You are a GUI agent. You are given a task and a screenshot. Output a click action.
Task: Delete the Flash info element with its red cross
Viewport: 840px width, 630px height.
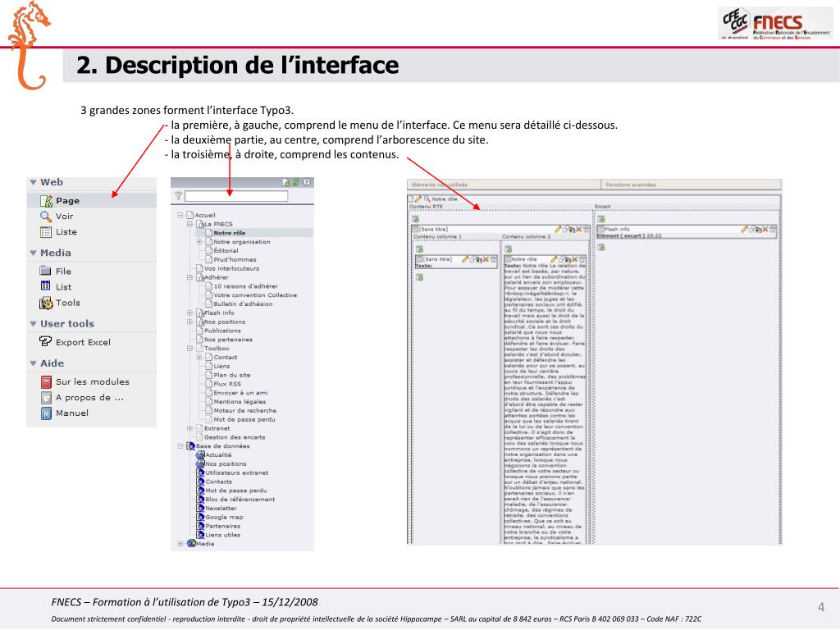pos(765,230)
